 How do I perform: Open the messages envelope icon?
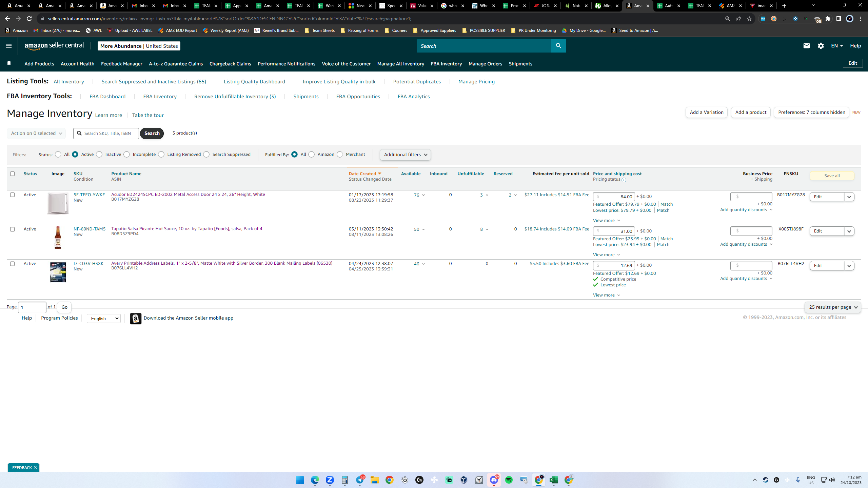point(806,46)
